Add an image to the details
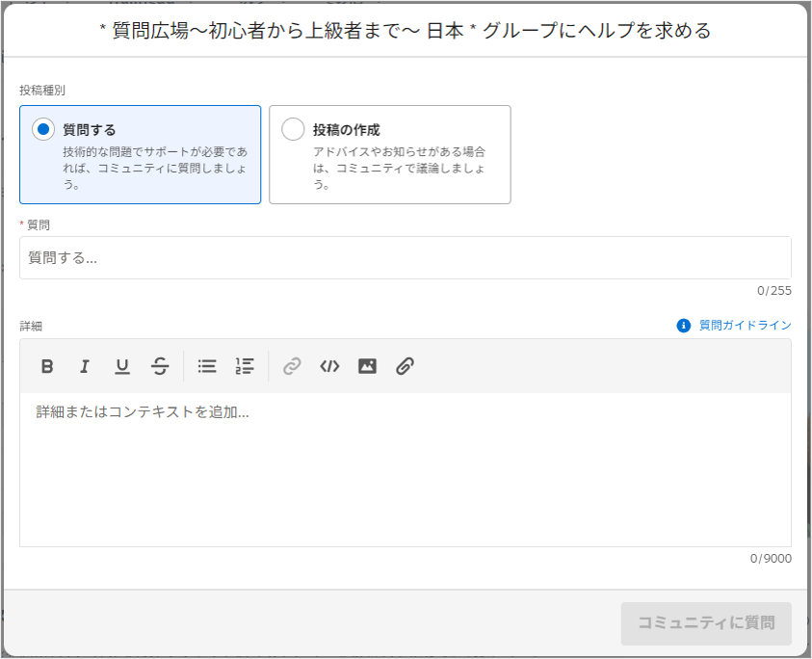 (367, 366)
